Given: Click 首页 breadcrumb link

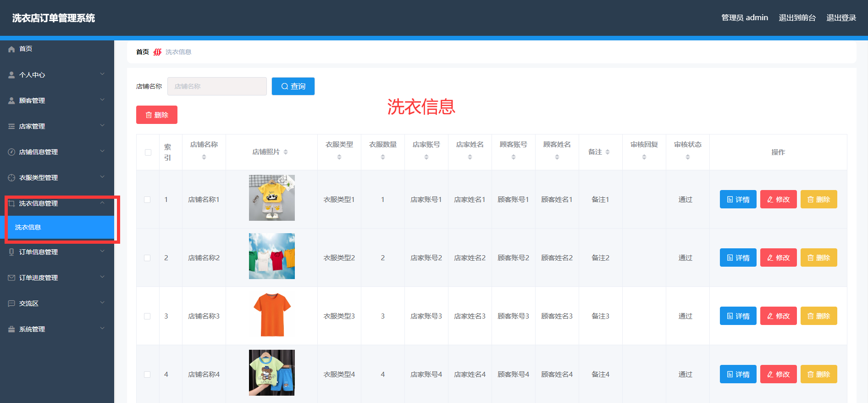Looking at the screenshot, I should click(143, 52).
